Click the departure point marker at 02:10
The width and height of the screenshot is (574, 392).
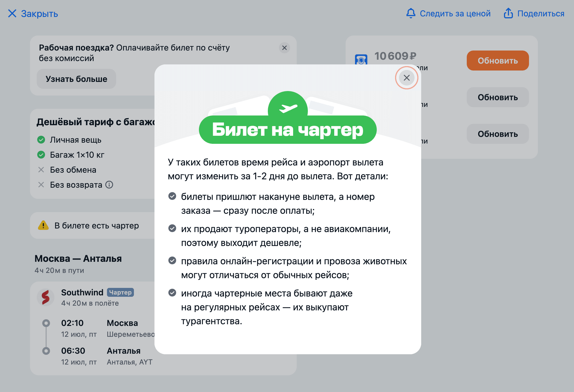(46, 323)
